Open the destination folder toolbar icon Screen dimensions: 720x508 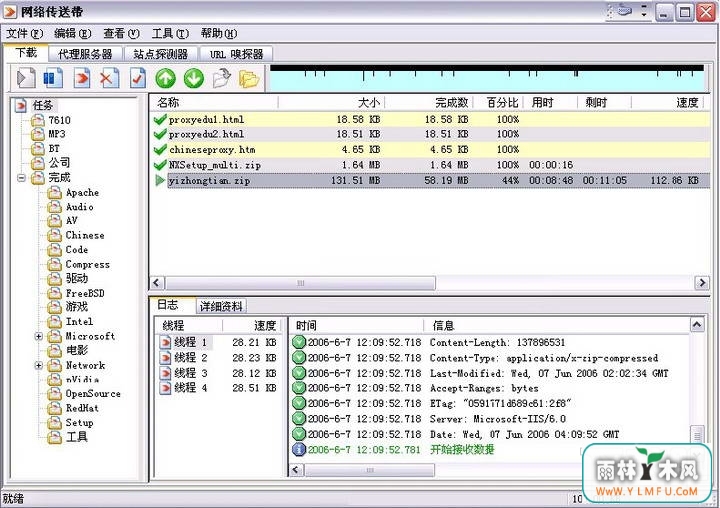pyautogui.click(x=249, y=79)
